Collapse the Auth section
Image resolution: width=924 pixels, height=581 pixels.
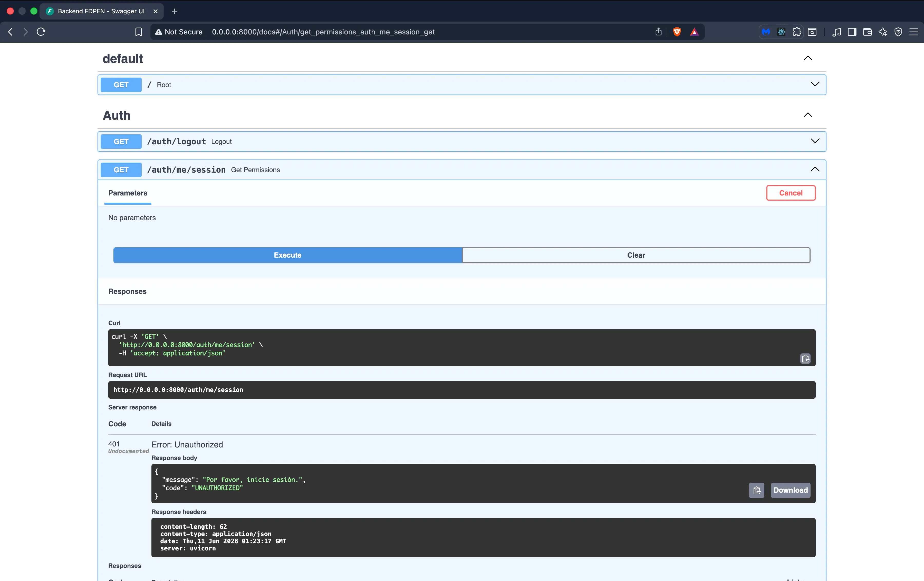[x=808, y=115]
